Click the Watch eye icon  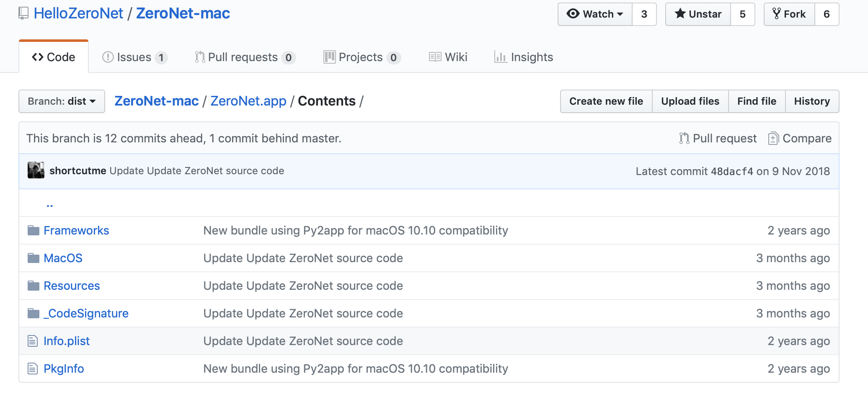[x=574, y=13]
